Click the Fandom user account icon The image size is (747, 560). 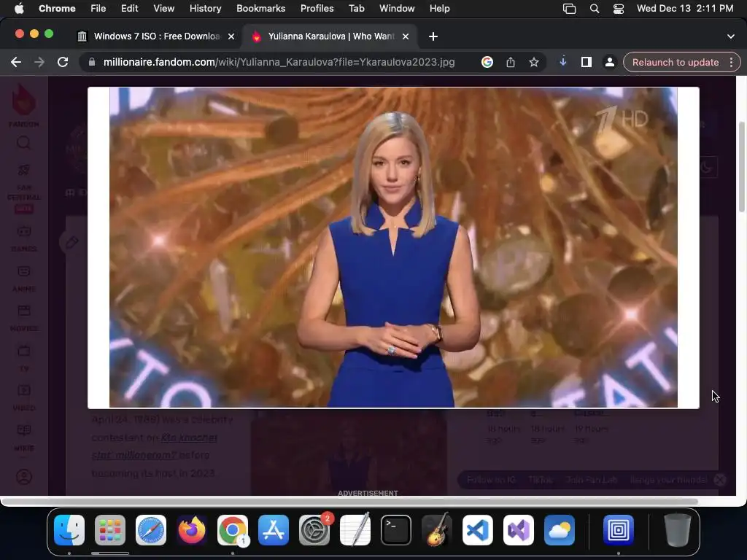point(24,477)
